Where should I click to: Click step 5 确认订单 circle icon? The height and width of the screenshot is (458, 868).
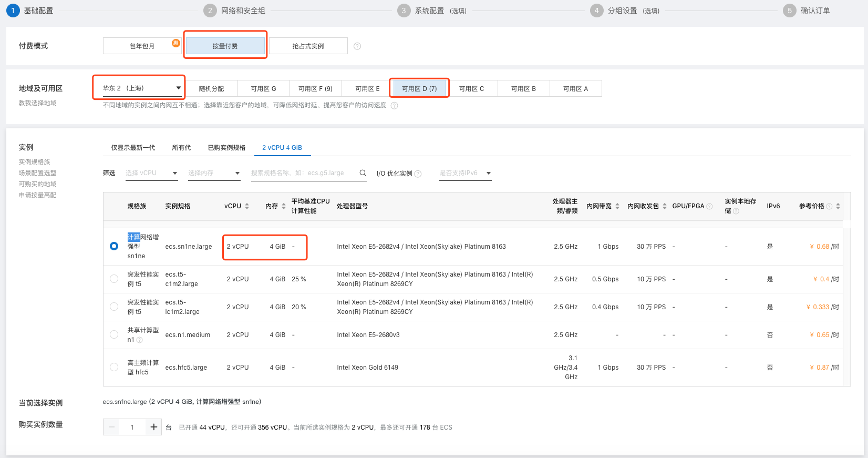[790, 11]
